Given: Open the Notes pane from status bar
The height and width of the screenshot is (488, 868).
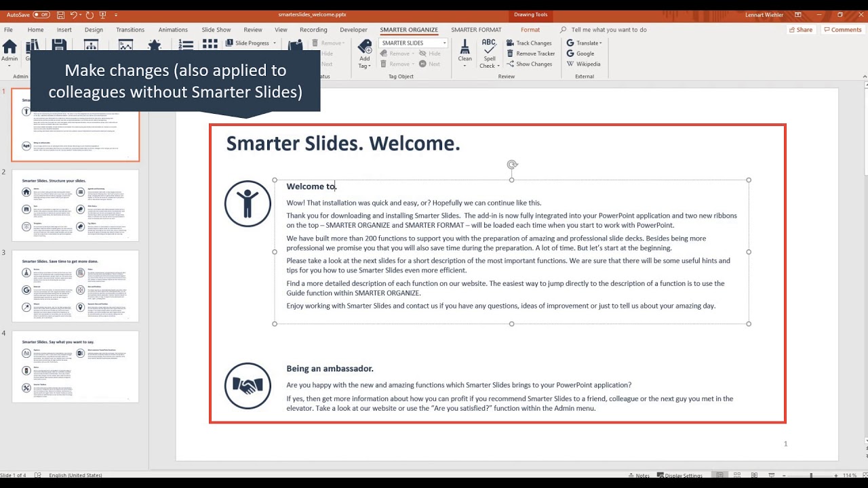Looking at the screenshot, I should tap(638, 476).
